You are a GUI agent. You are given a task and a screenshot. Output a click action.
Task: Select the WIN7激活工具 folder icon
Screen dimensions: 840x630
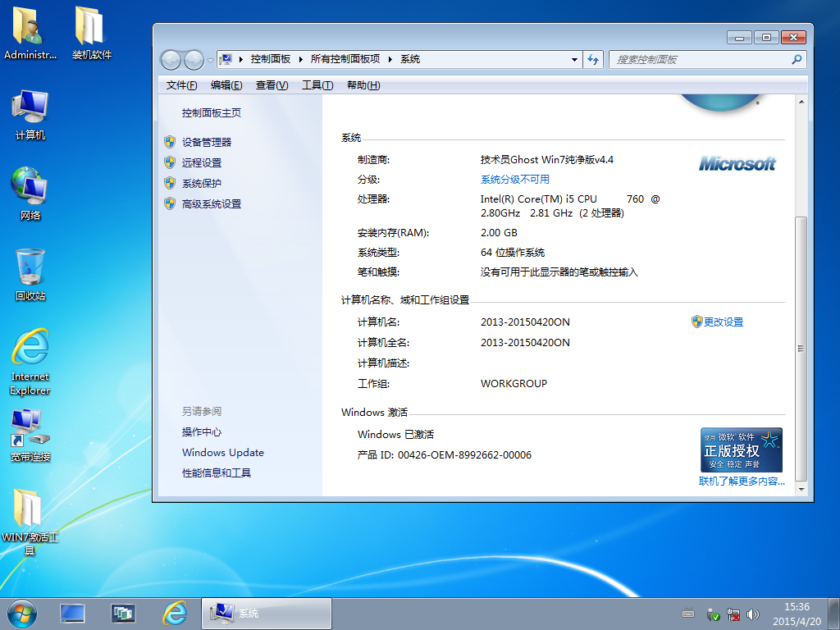click(30, 522)
